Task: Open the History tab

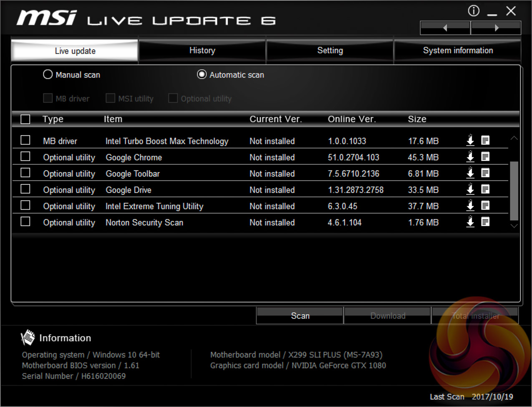Action: click(202, 51)
